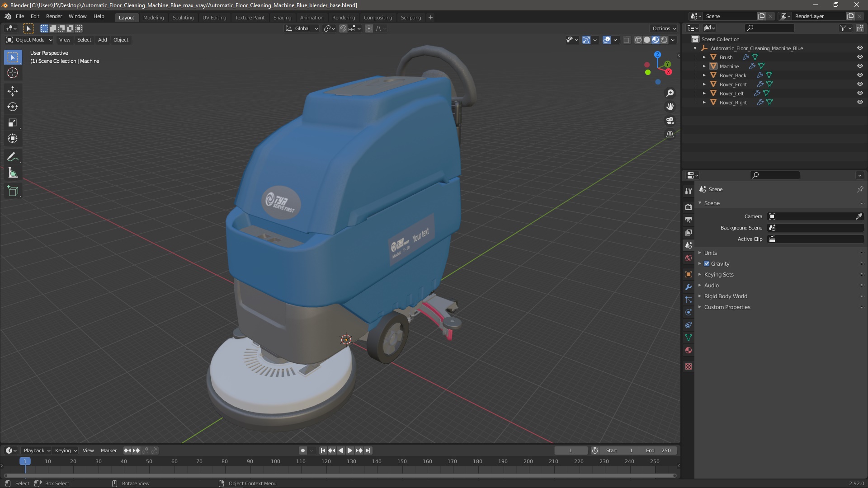Image resolution: width=868 pixels, height=488 pixels.
Task: Open the File menu
Action: click(x=20, y=16)
